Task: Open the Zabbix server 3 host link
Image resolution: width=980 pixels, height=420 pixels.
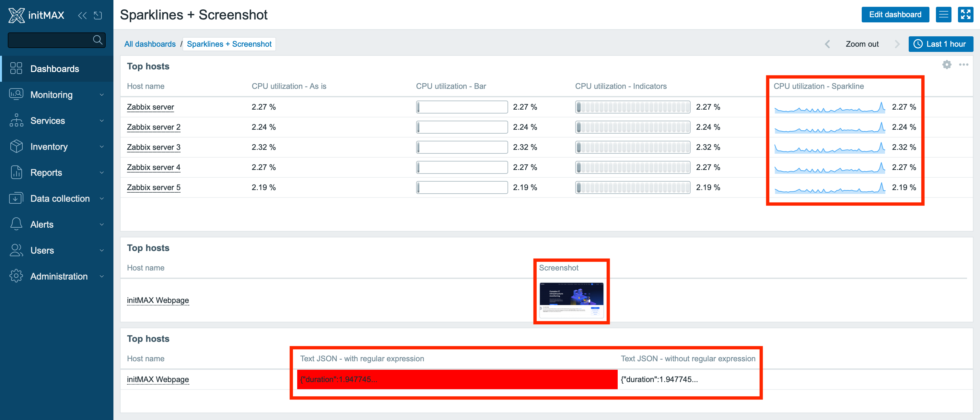Action: (154, 147)
